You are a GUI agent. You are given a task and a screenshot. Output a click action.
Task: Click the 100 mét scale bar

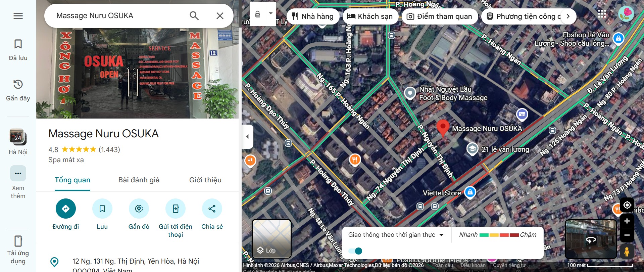pyautogui.click(x=600, y=265)
